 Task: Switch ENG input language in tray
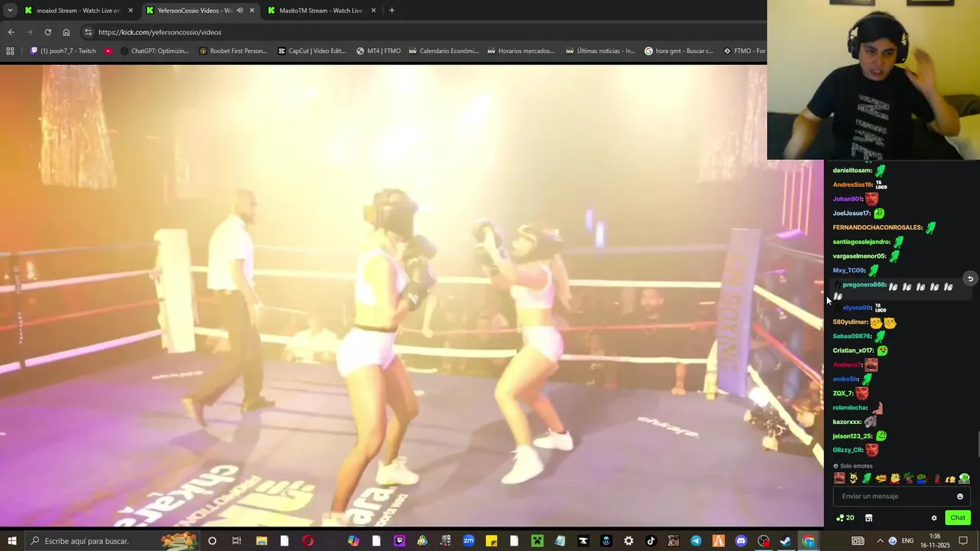tap(908, 541)
